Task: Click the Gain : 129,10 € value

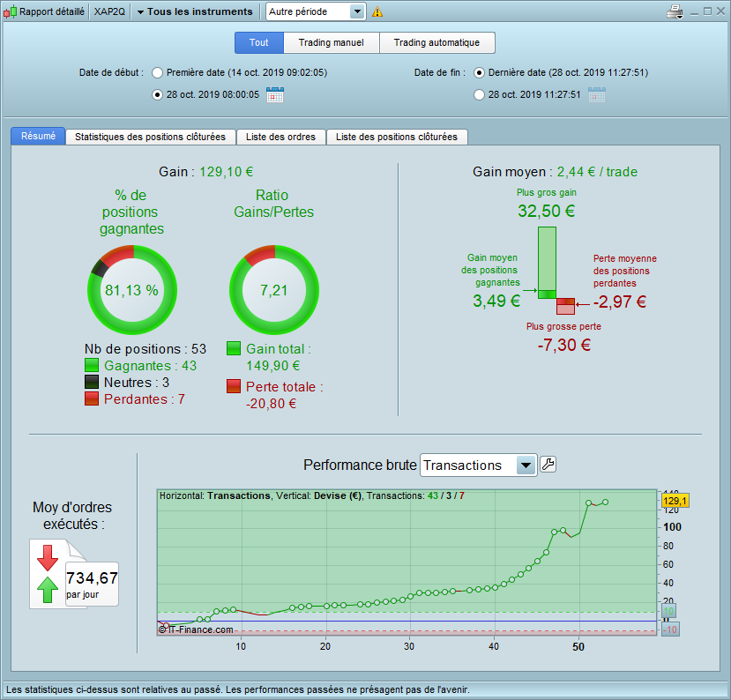Action: point(226,172)
